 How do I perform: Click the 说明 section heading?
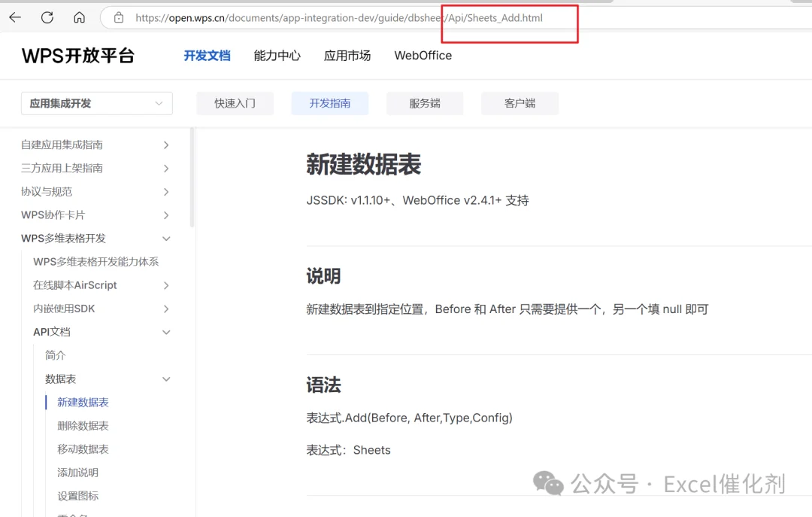click(x=323, y=276)
